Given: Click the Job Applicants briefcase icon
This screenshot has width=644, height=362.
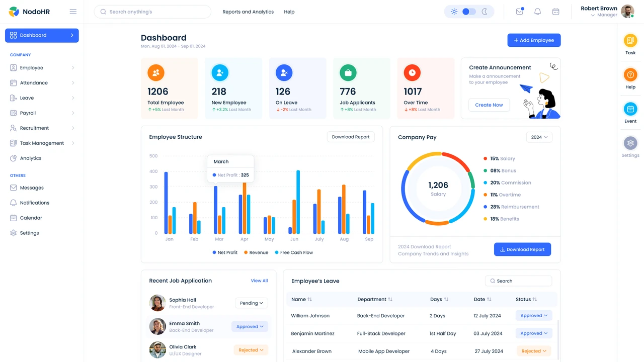Looking at the screenshot, I should pyautogui.click(x=348, y=73).
